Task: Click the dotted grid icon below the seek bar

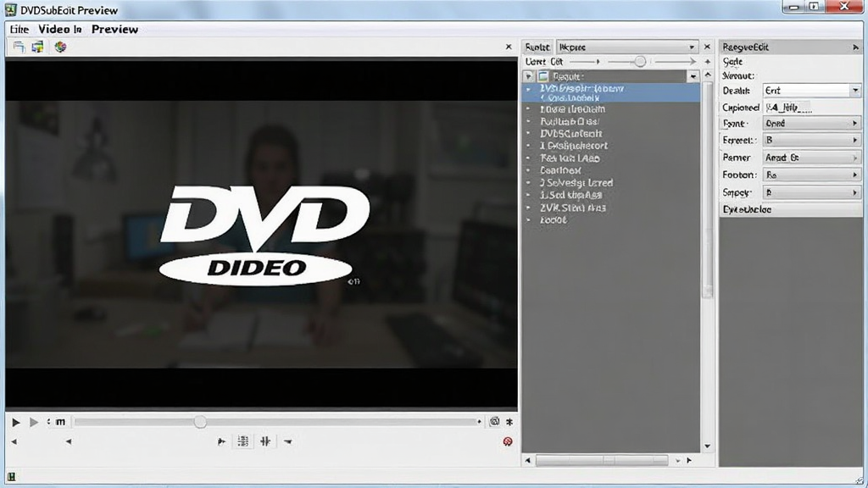Action: 243,441
